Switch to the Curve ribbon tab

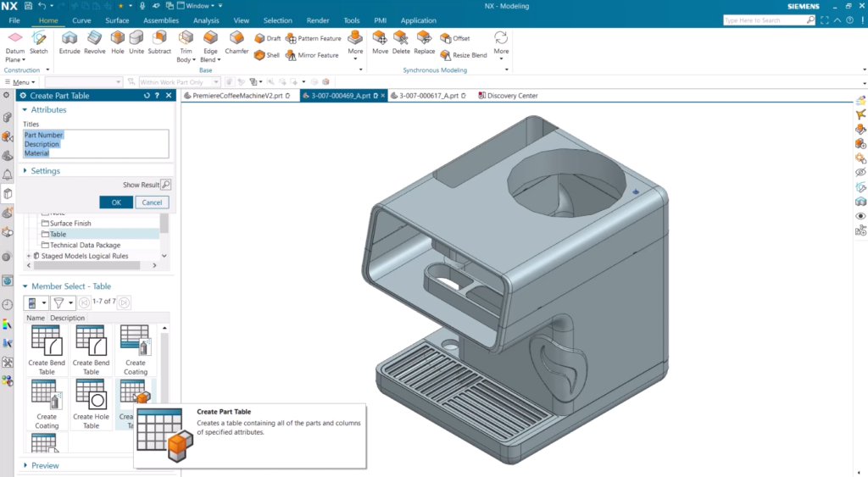click(x=81, y=20)
